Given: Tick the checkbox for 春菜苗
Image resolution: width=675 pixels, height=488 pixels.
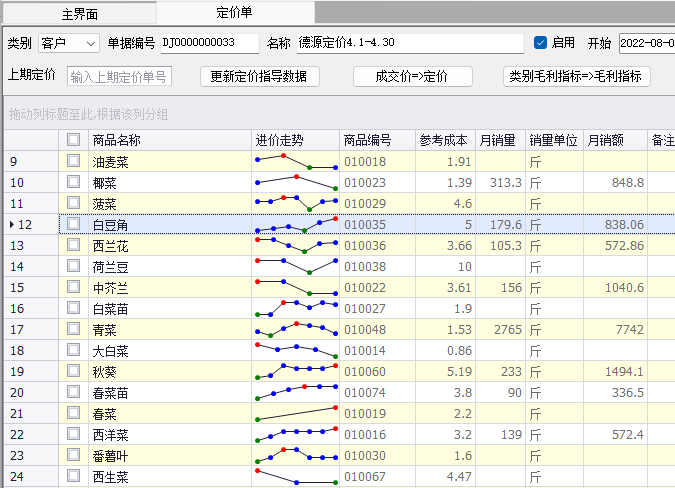Looking at the screenshot, I should (x=74, y=392).
